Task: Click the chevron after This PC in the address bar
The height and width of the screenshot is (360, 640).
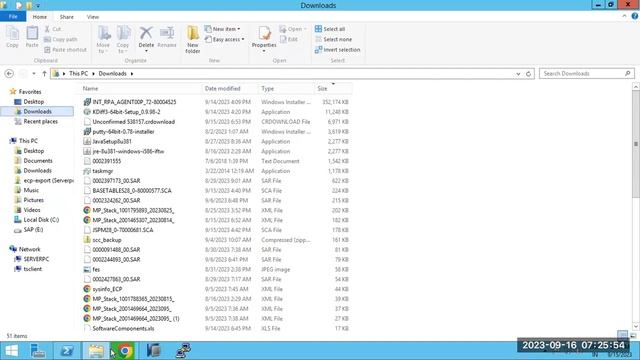Action: point(93,74)
